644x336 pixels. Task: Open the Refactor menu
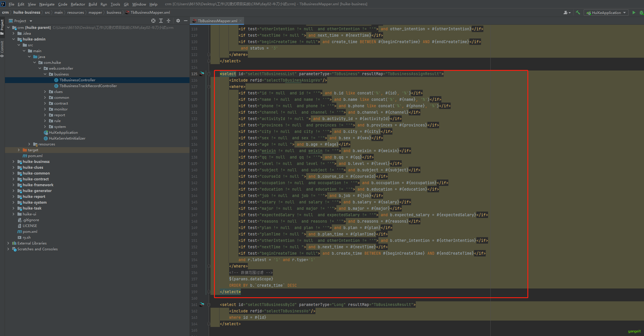(x=78, y=4)
